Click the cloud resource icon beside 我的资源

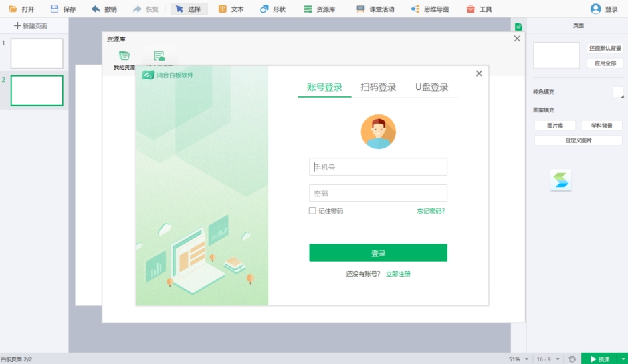click(159, 57)
